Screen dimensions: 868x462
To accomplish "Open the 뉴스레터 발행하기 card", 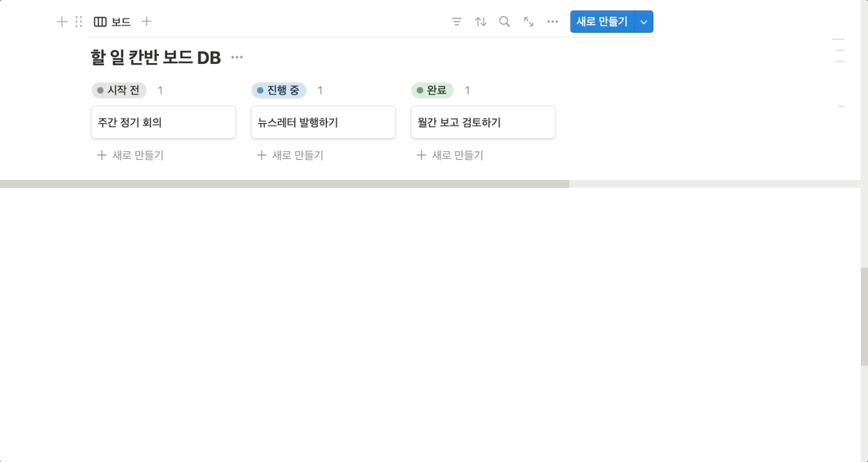I will click(x=323, y=122).
